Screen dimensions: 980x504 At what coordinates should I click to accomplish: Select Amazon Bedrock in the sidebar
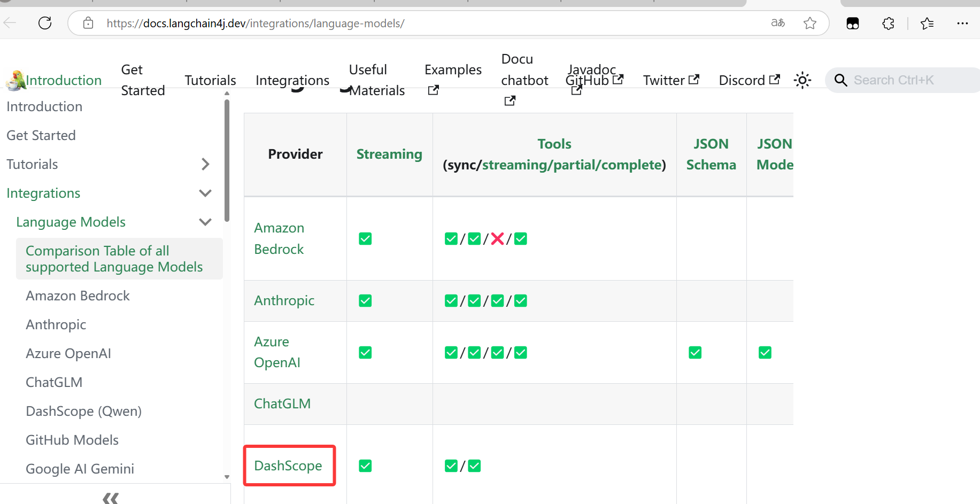[x=78, y=296]
